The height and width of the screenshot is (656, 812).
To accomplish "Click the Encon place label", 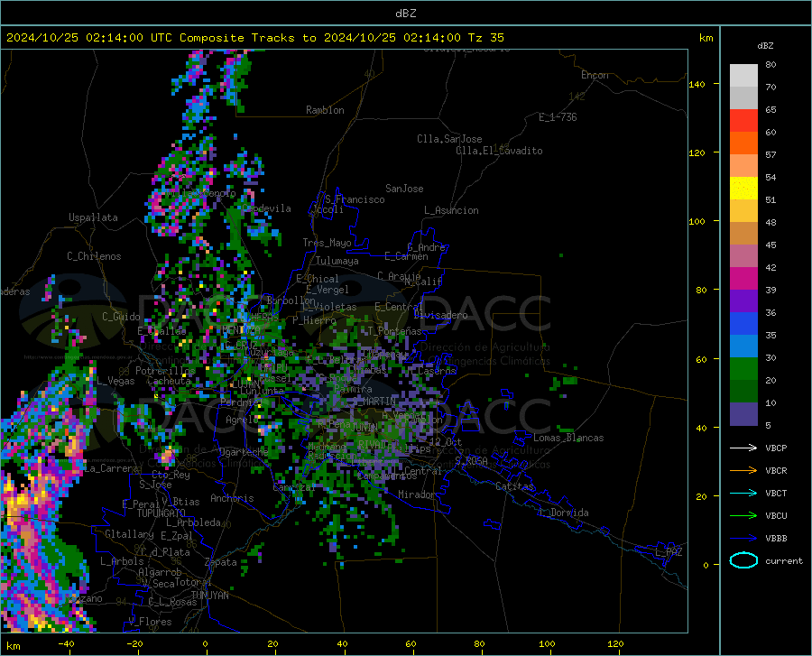I will pyautogui.click(x=595, y=75).
